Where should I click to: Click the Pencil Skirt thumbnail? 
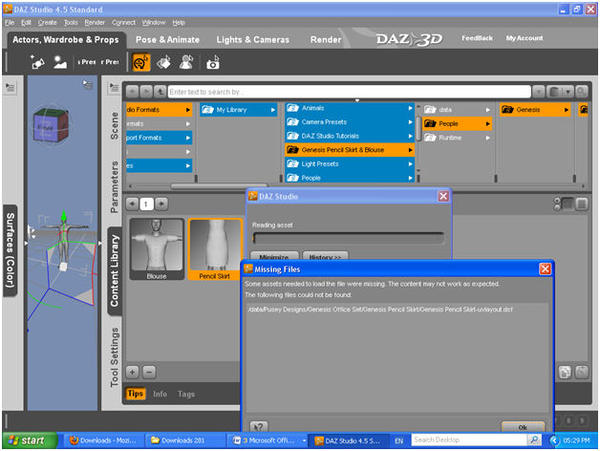click(215, 249)
